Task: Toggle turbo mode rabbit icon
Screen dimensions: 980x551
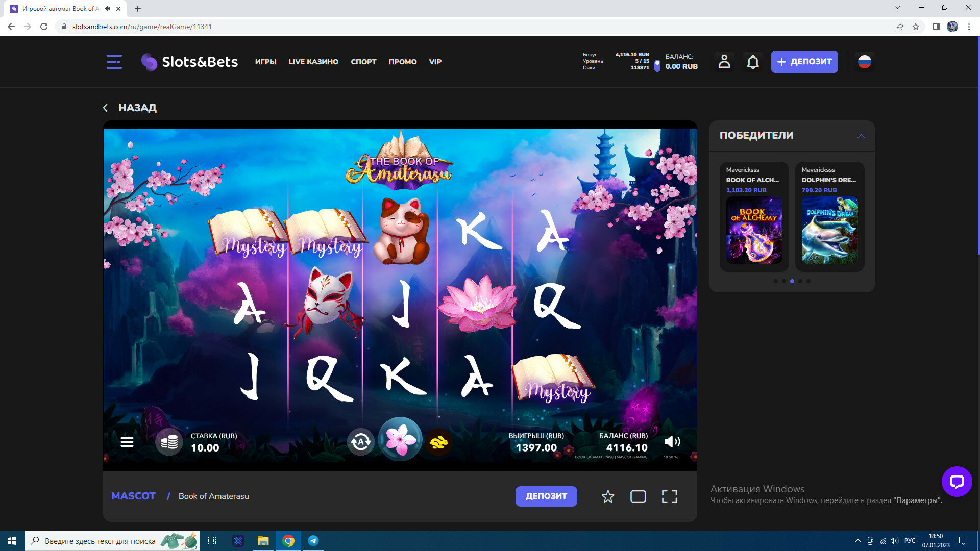Action: tap(438, 442)
